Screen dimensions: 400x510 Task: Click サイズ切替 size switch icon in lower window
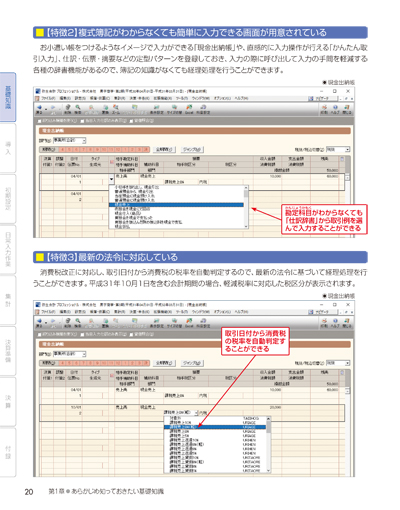174,322
